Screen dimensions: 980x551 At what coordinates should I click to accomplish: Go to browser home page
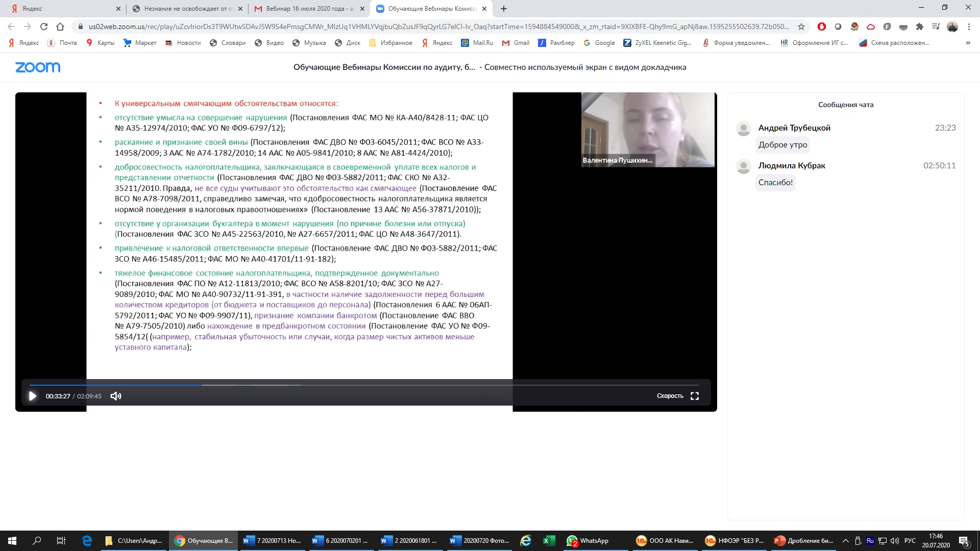[60, 27]
